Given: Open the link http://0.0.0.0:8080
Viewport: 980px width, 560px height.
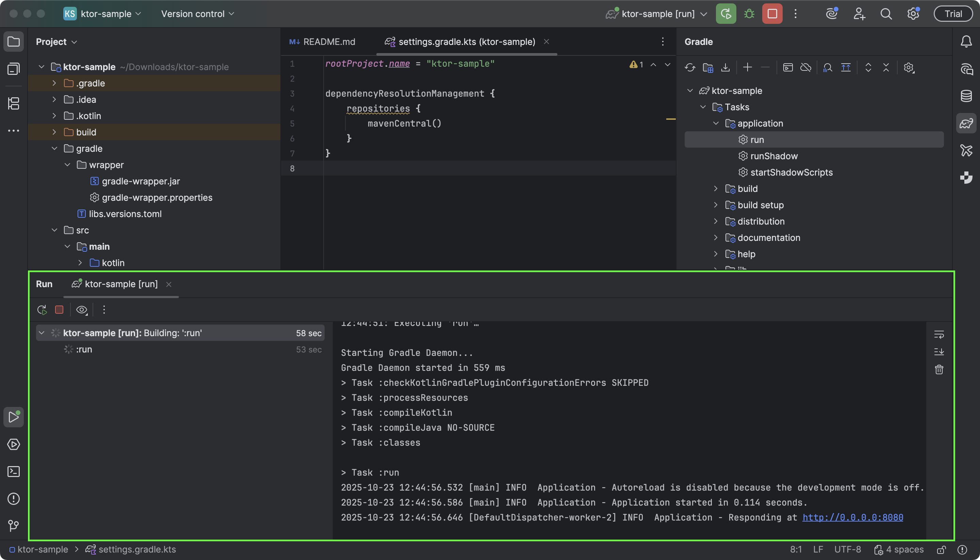Looking at the screenshot, I should 853,517.
